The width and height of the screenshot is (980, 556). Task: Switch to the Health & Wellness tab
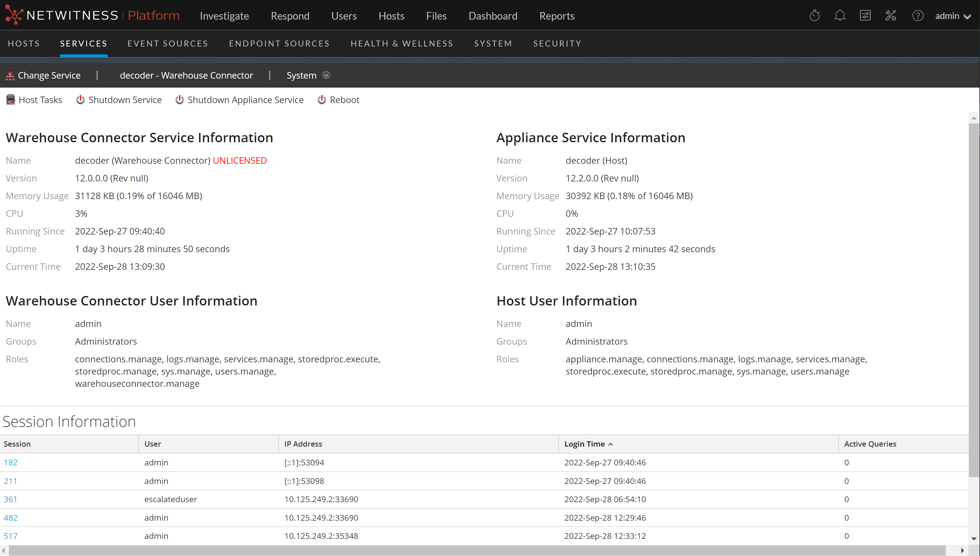coord(402,44)
